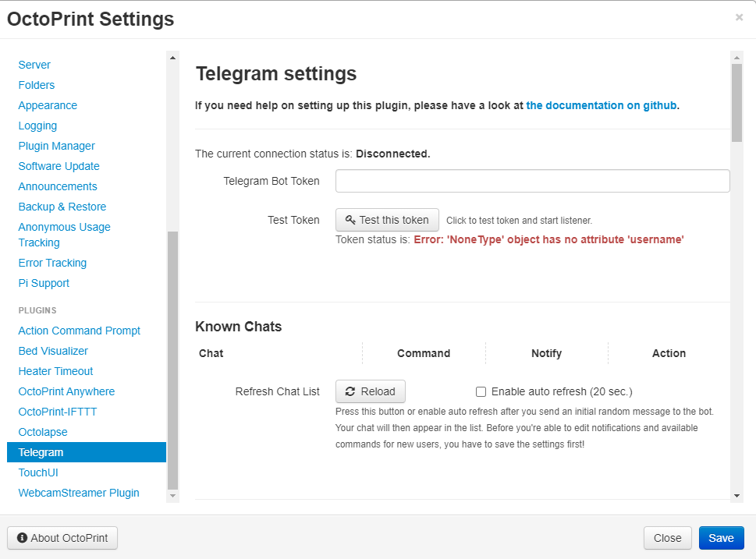Click the content pane scrollbar thumb
756x559 pixels.
pos(736,103)
